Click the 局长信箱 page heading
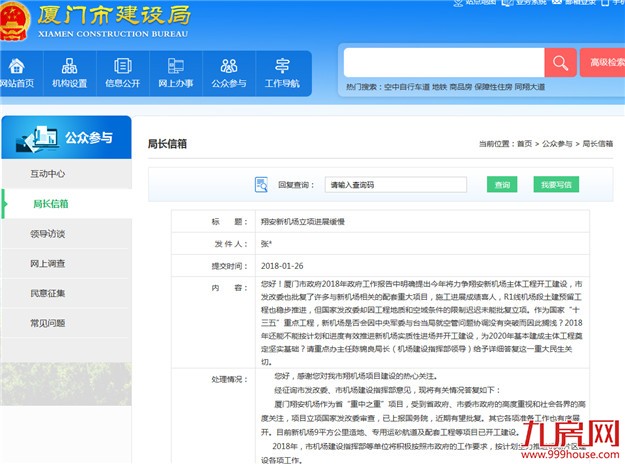625x464 pixels. [167, 144]
